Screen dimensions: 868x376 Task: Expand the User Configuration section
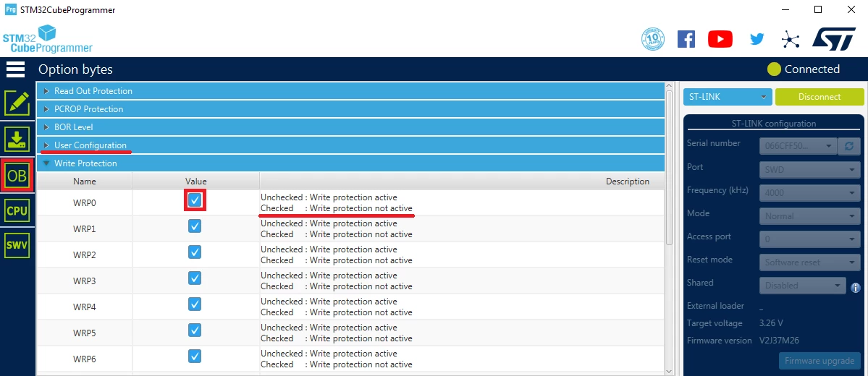(350, 145)
